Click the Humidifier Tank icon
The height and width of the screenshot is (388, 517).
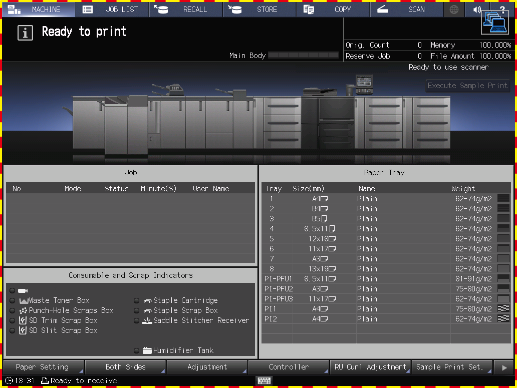pyautogui.click(x=147, y=350)
